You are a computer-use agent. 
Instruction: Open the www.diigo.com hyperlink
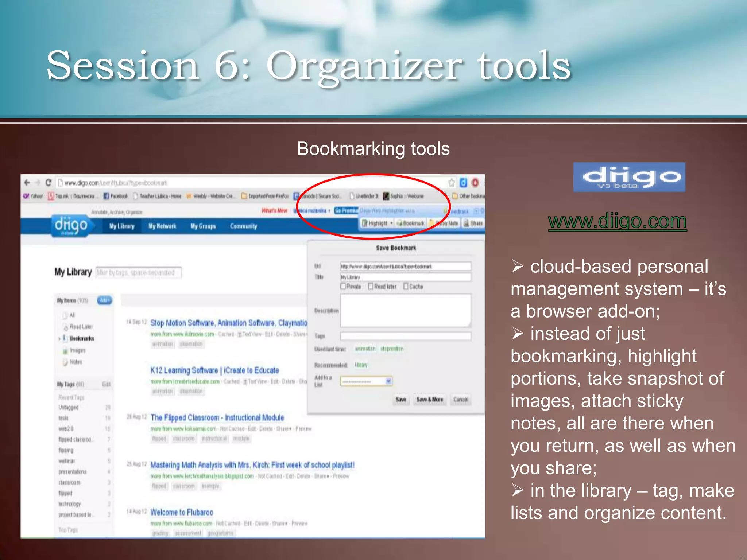pyautogui.click(x=617, y=221)
